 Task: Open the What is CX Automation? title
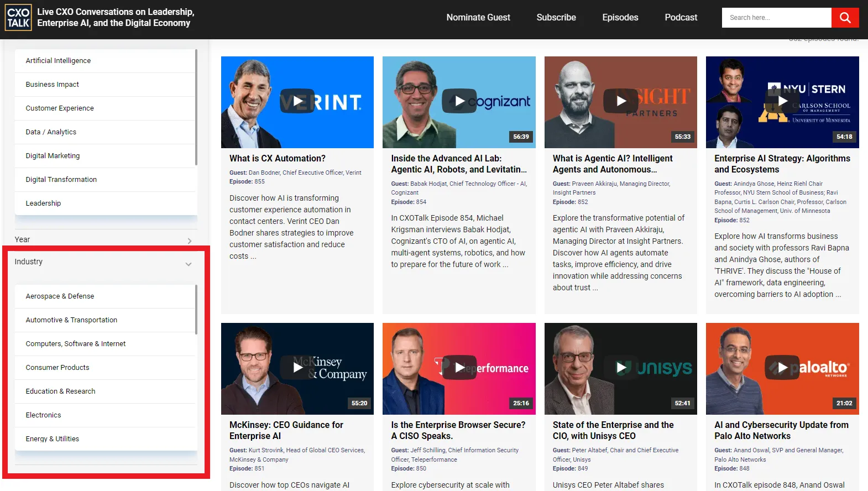point(278,159)
